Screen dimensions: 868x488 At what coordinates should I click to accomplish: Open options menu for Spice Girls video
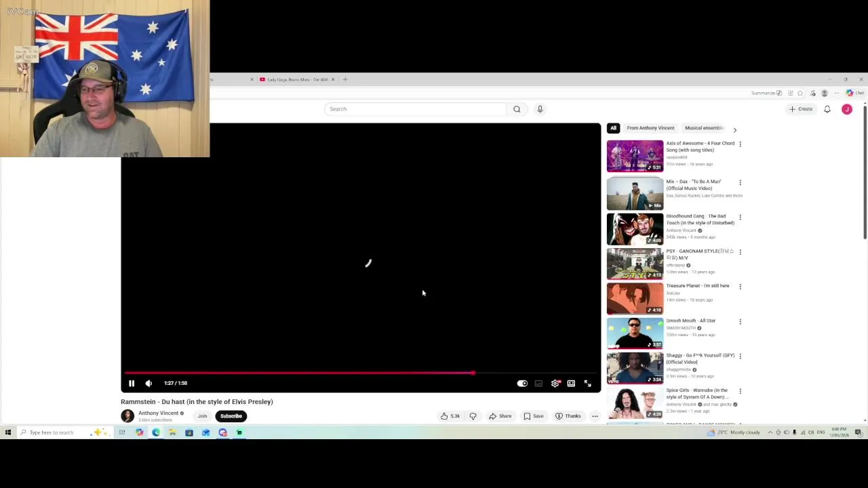click(740, 391)
